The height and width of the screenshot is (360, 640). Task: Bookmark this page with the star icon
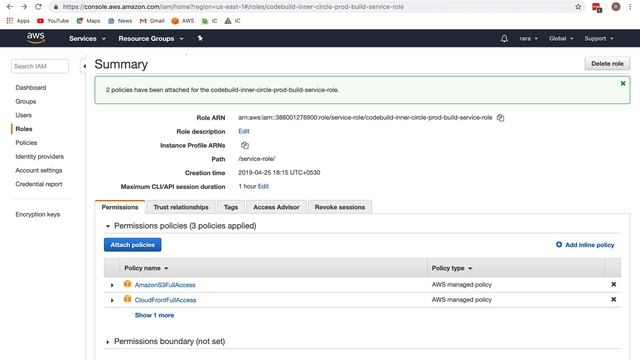tap(578, 7)
